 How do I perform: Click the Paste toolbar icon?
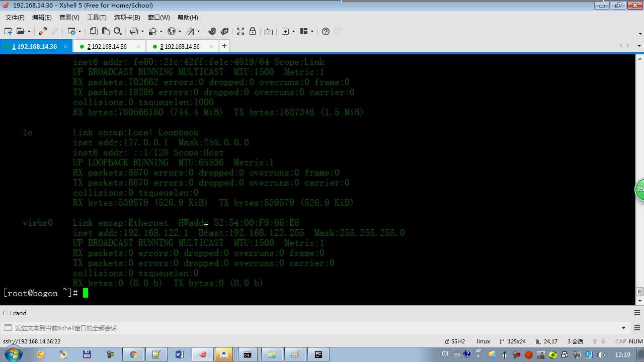pos(106,31)
